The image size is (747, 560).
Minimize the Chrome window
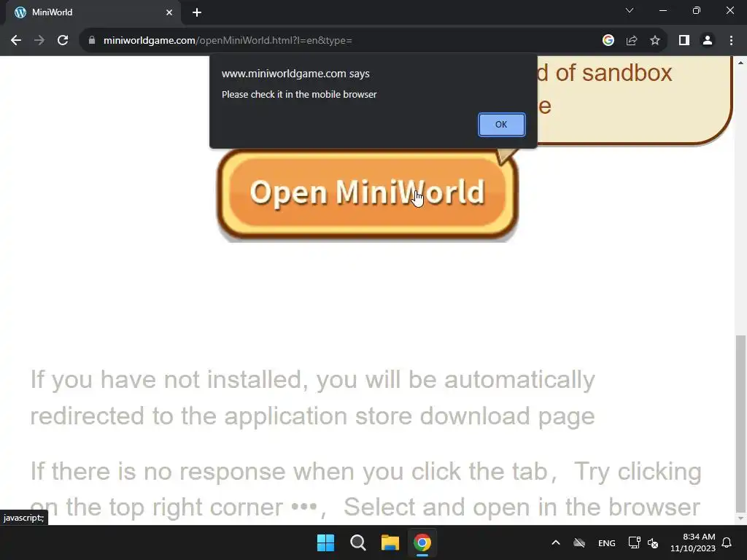coord(662,10)
